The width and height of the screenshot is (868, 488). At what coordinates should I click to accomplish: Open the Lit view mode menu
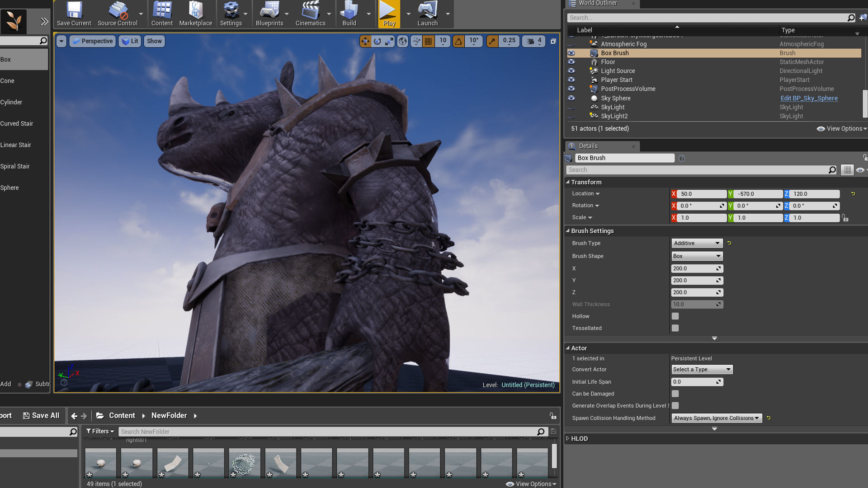(130, 41)
